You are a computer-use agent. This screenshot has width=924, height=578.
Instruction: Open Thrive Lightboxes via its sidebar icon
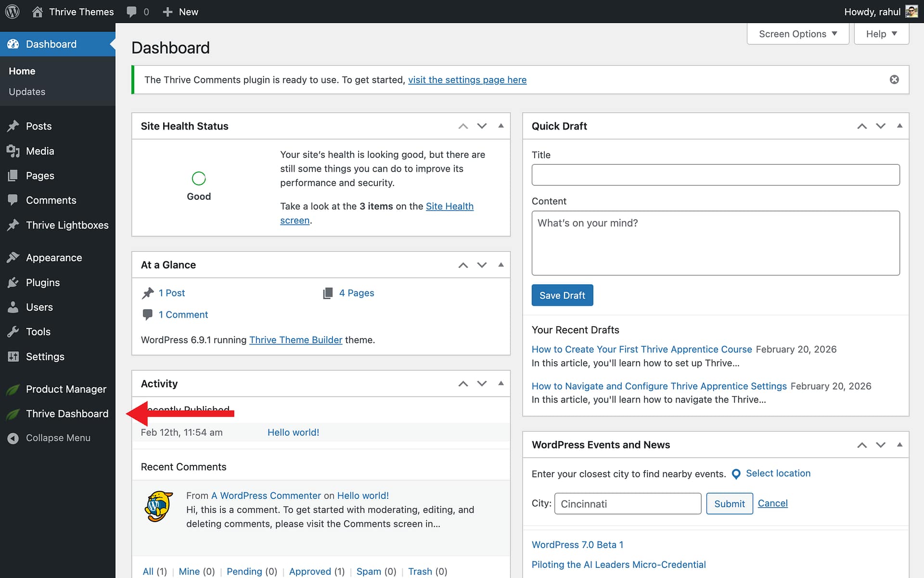point(13,225)
